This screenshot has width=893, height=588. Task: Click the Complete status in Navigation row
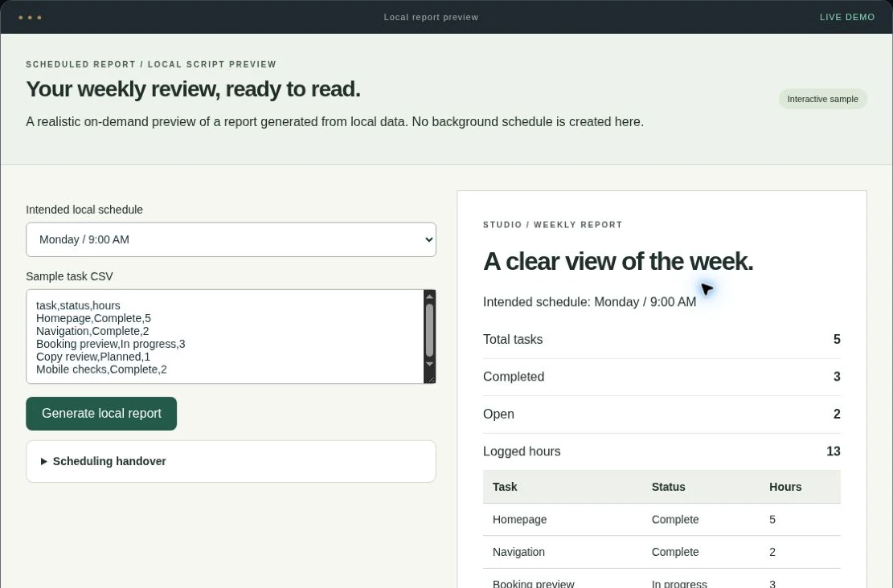click(675, 552)
